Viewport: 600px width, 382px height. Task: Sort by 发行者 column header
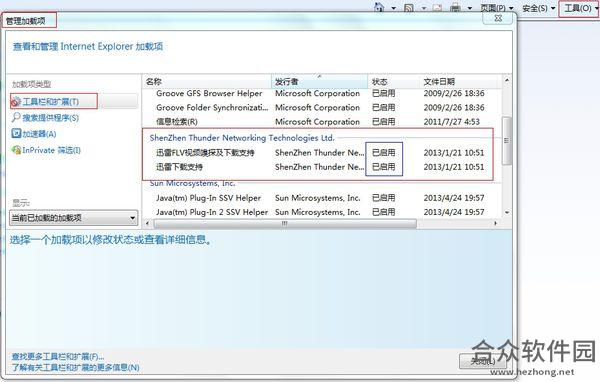tap(320, 81)
